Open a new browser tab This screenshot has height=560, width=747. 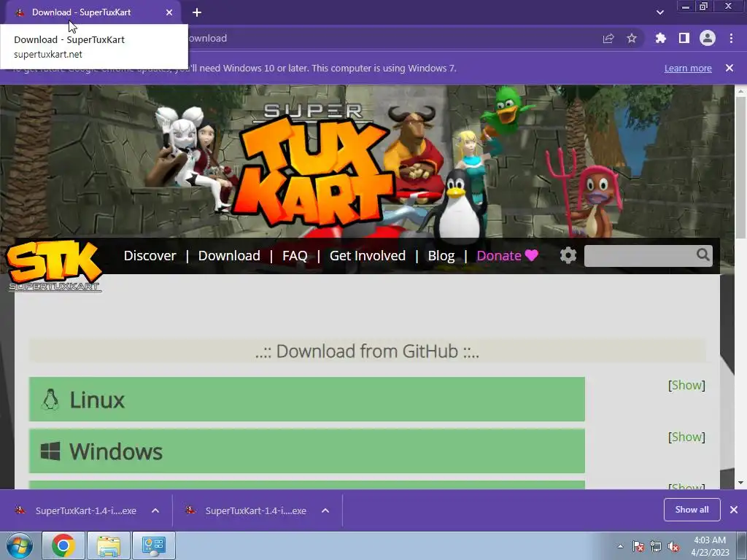click(x=197, y=12)
